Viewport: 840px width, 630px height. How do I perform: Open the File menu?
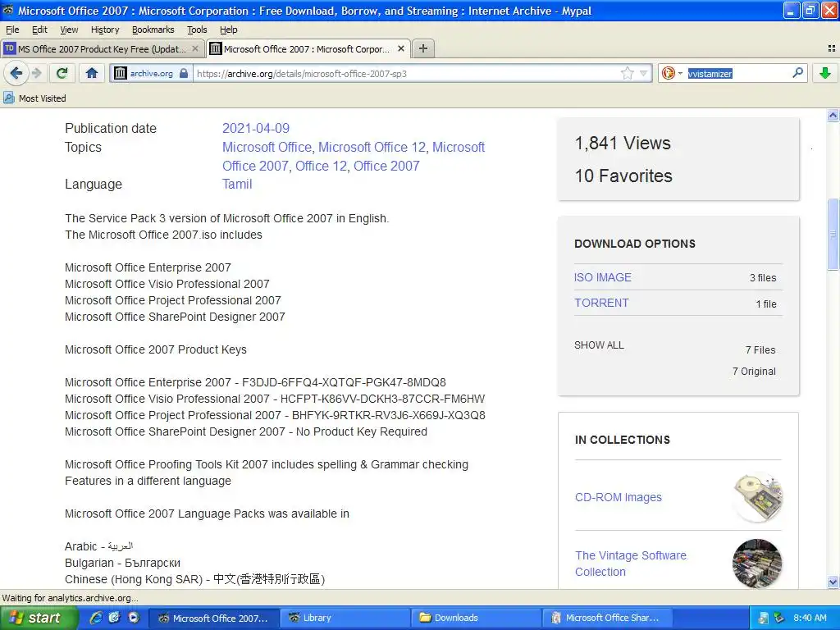tap(12, 30)
